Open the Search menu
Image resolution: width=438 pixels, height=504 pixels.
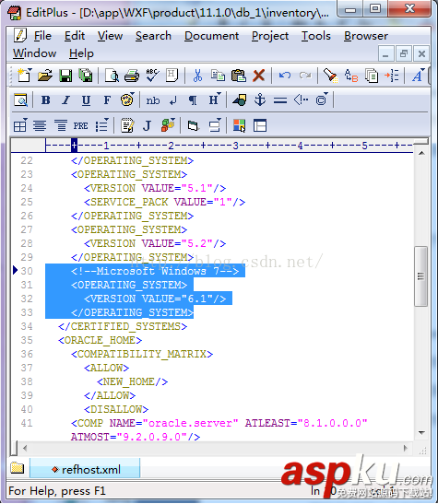coord(153,36)
